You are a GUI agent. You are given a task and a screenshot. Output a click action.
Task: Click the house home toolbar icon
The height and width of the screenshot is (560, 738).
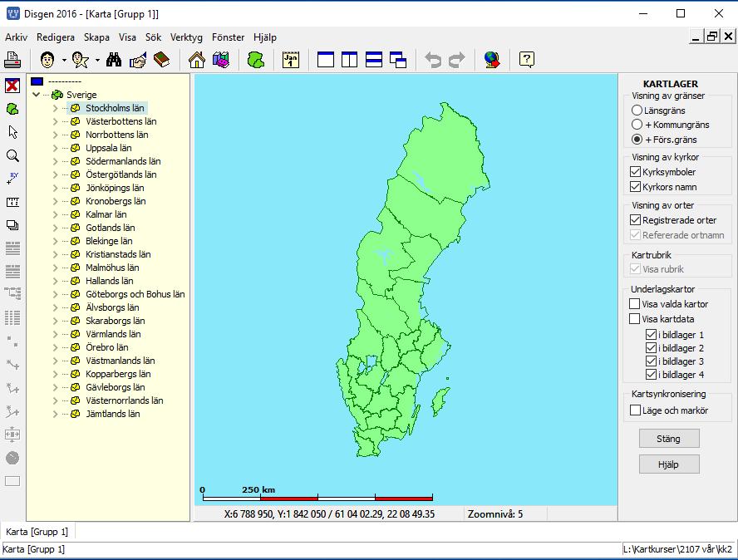(x=197, y=60)
